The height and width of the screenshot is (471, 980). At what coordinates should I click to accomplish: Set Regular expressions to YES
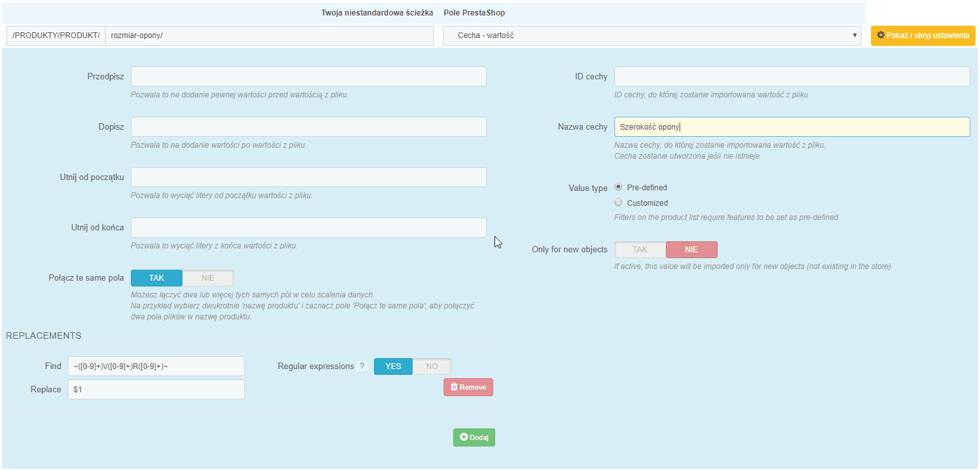(393, 366)
